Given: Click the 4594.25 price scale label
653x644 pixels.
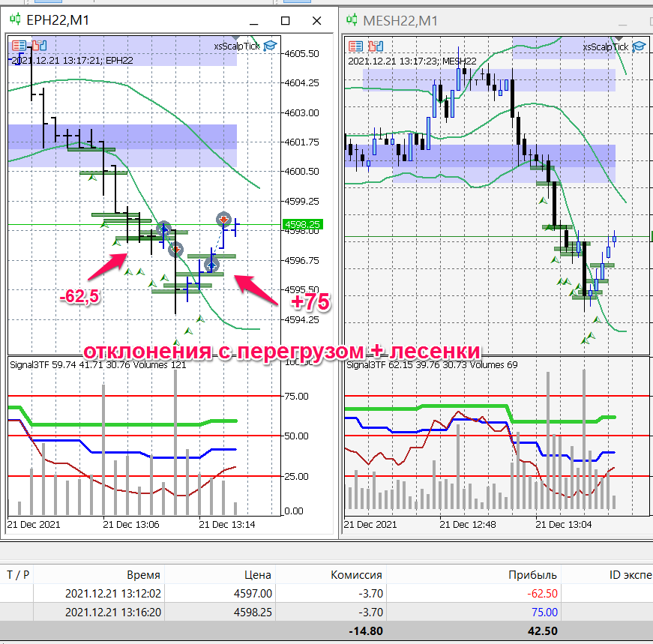Looking at the screenshot, I should click(301, 319).
